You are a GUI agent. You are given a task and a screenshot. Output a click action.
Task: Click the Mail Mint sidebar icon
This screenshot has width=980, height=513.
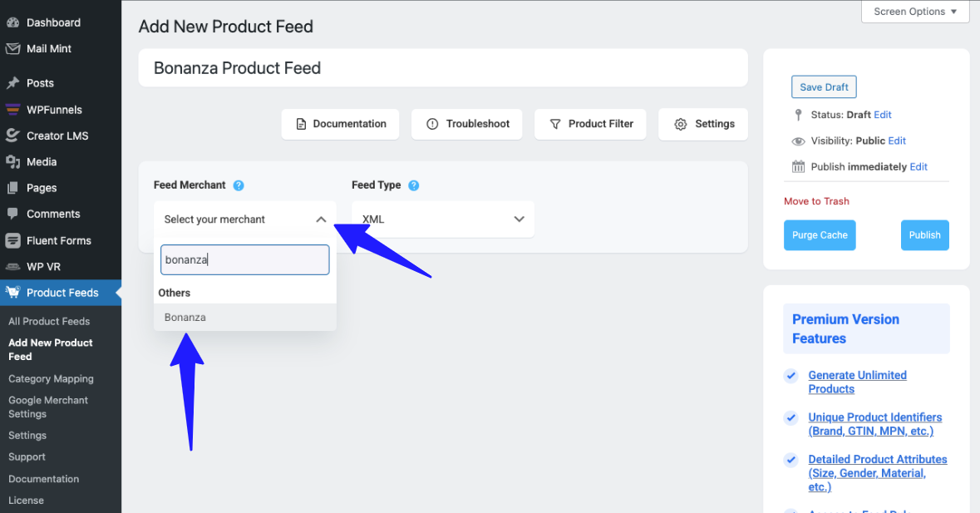12,49
